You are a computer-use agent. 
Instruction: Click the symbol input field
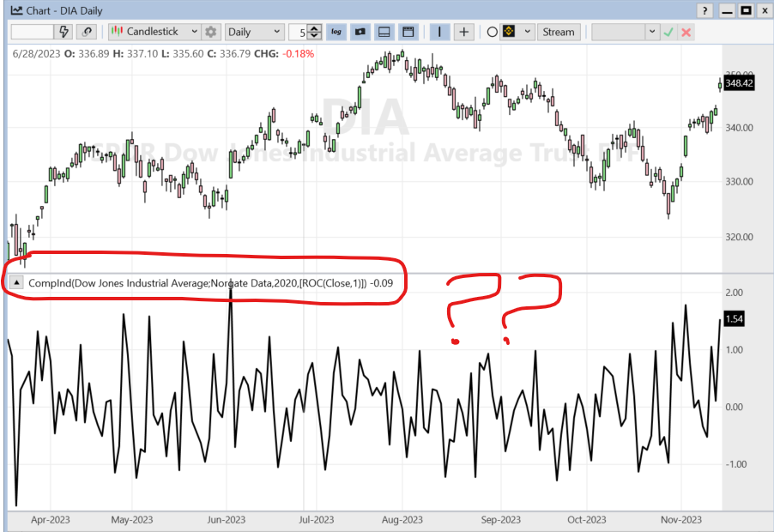click(x=33, y=32)
